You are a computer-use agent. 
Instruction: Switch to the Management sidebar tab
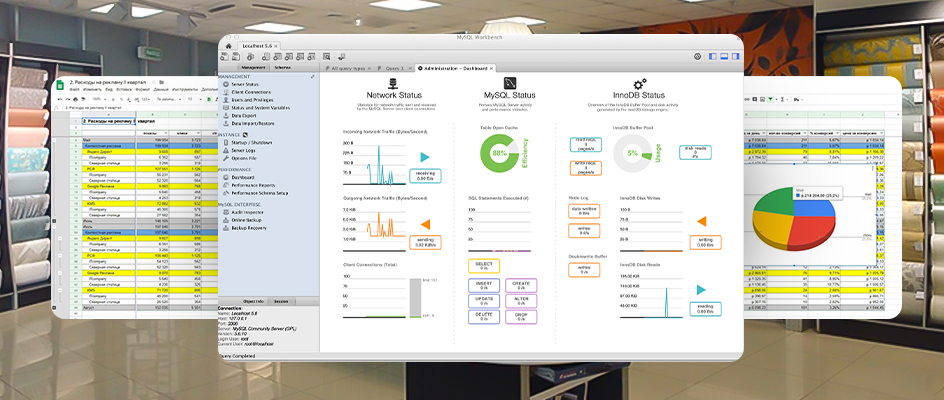coord(253,67)
